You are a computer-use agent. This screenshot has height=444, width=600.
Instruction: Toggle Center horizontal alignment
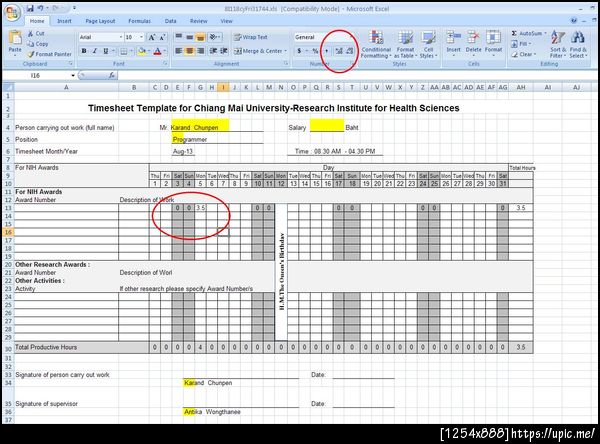pyautogui.click(x=189, y=51)
